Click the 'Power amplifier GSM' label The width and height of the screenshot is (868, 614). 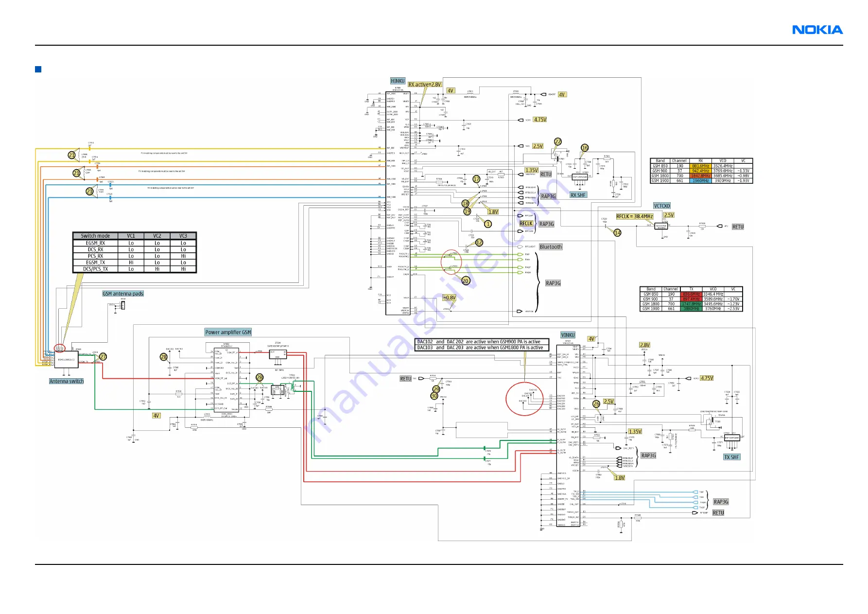pos(228,333)
